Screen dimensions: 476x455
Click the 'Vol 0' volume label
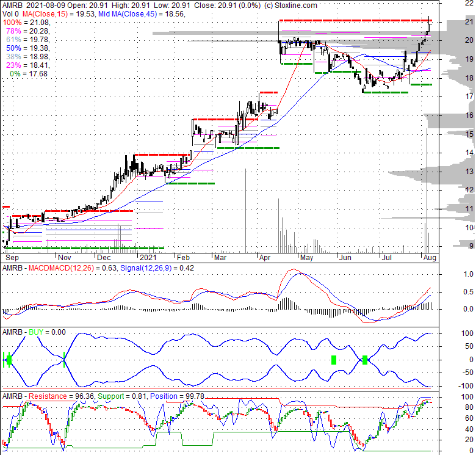[x=10, y=14]
